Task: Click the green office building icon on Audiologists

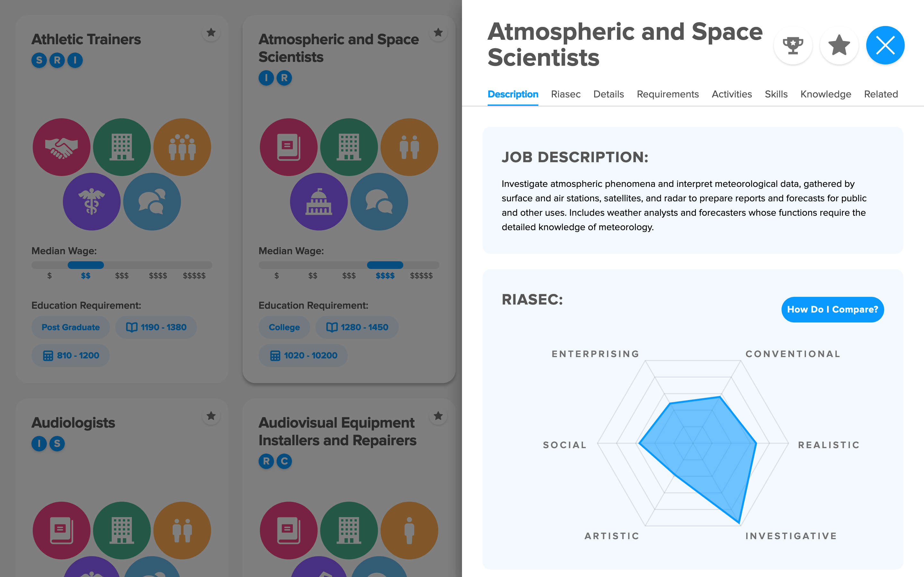Action: pos(122,530)
